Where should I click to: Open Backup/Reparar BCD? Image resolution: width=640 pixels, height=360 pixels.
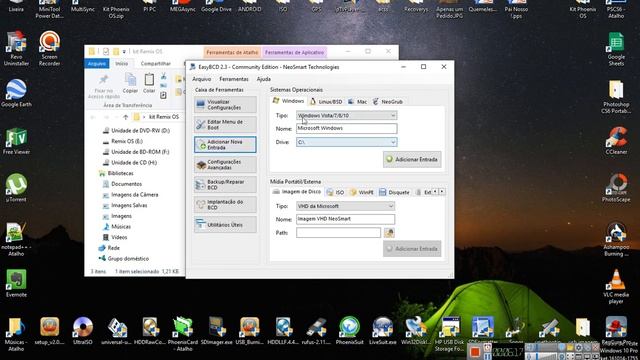click(225, 184)
